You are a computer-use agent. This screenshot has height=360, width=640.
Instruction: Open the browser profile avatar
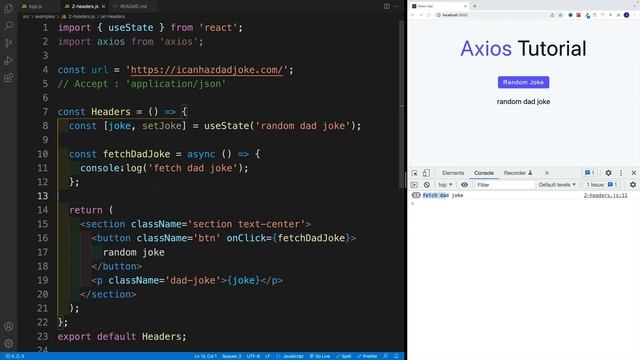626,15
